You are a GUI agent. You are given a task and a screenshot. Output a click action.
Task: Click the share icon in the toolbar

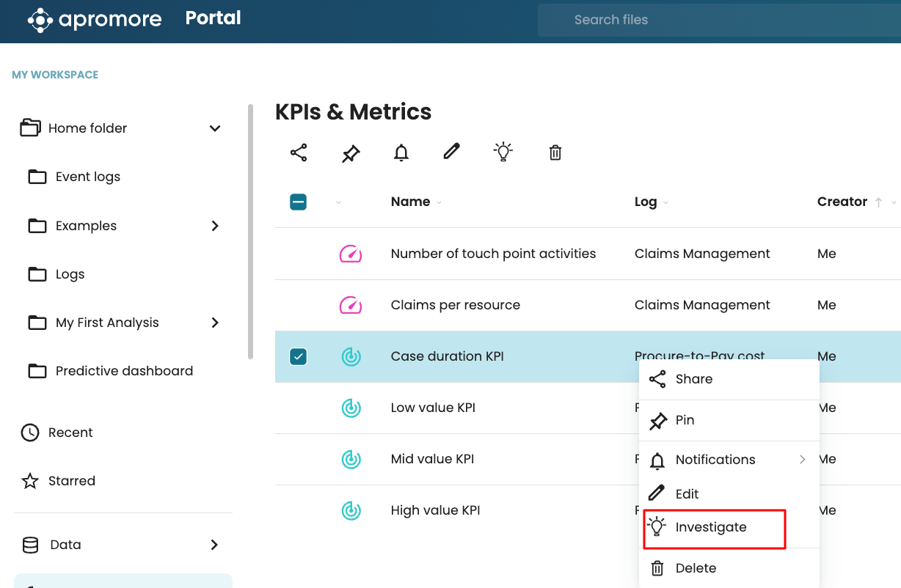[x=299, y=152]
